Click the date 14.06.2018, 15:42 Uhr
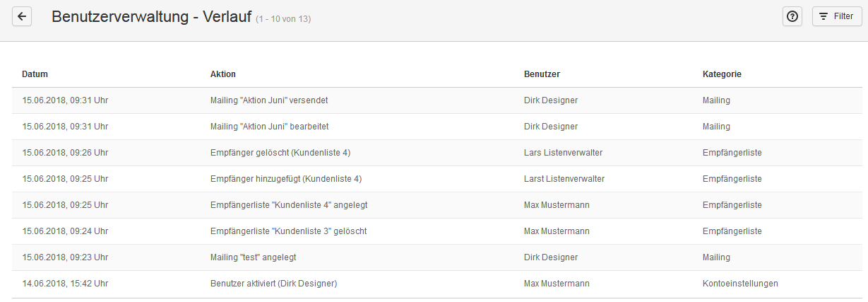 click(x=65, y=284)
